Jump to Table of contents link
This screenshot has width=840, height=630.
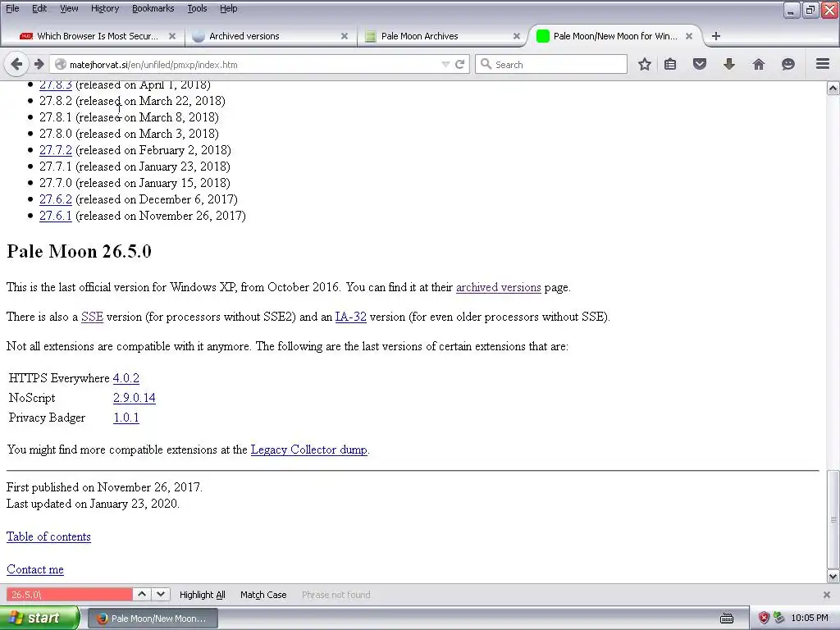click(x=48, y=536)
